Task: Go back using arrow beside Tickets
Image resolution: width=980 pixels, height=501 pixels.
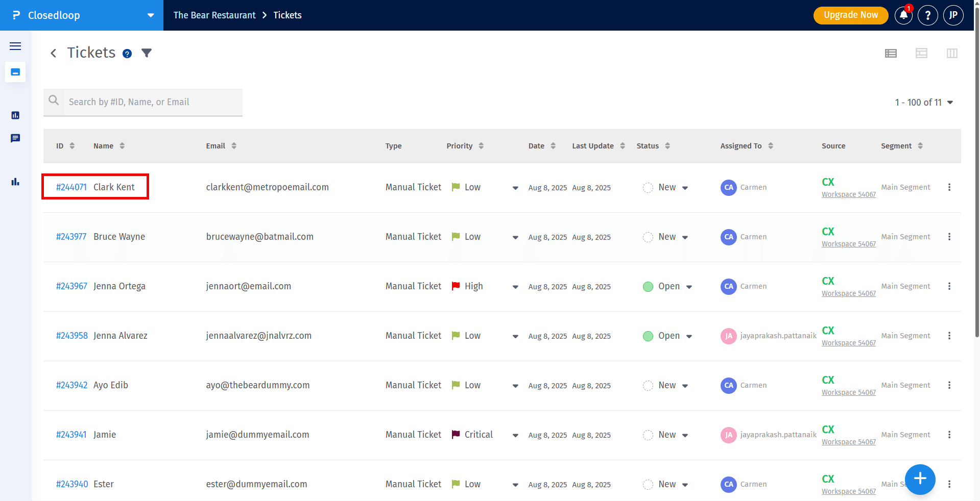Action: point(53,53)
